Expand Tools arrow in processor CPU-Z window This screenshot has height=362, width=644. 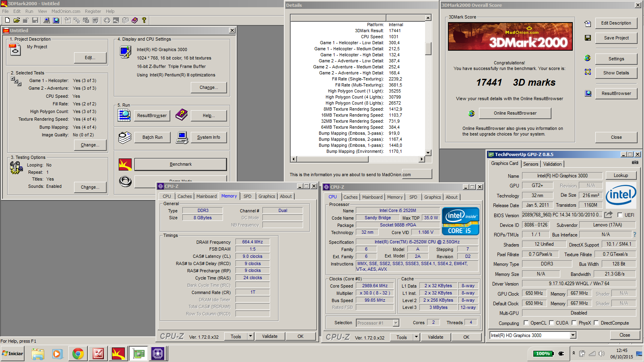(416, 337)
